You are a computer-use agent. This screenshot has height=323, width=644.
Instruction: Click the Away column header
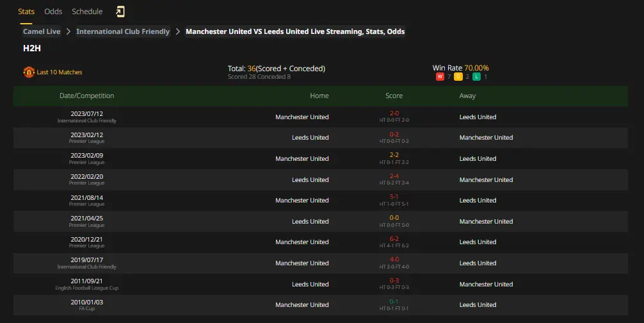tap(467, 95)
